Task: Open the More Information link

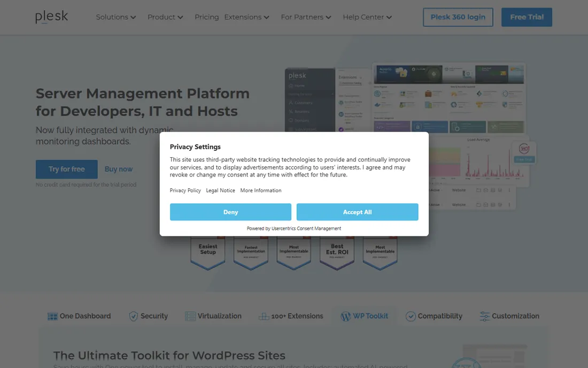Action: point(261,190)
